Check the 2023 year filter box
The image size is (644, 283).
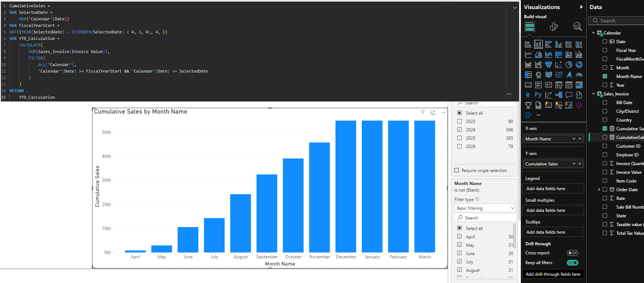point(459,121)
